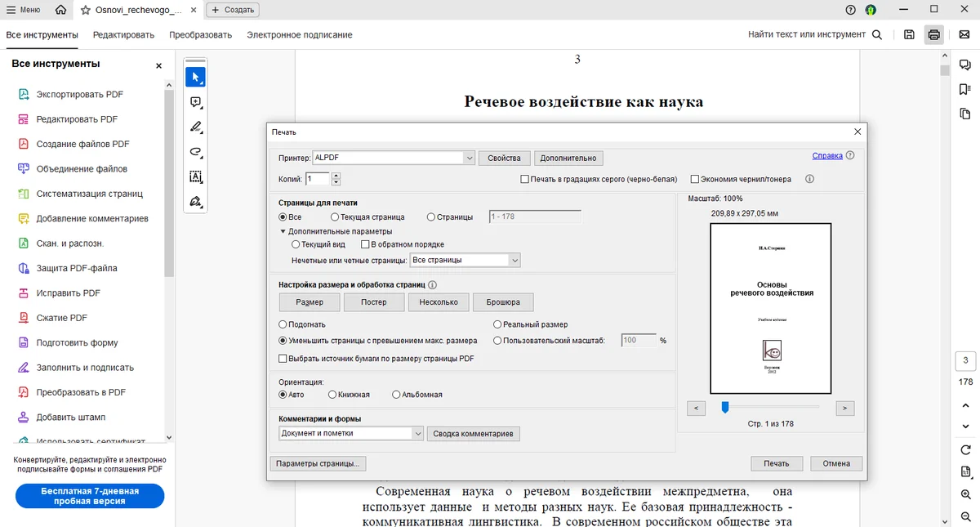
Task: Select the highlighter pen tool
Action: point(195,127)
